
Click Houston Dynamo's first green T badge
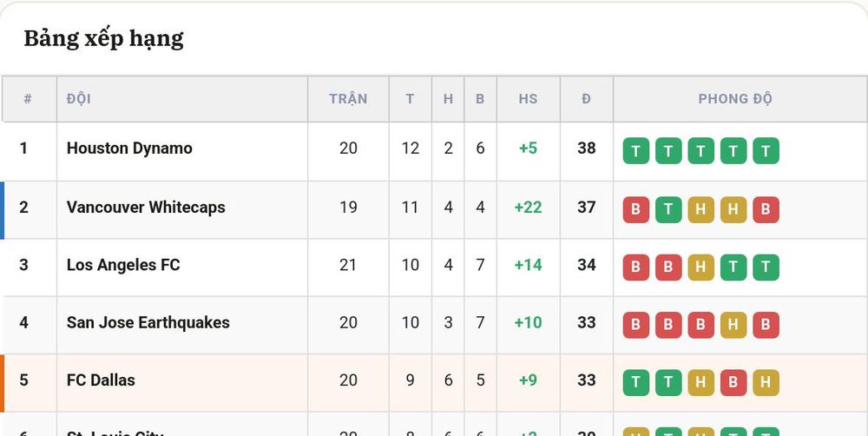click(x=635, y=151)
